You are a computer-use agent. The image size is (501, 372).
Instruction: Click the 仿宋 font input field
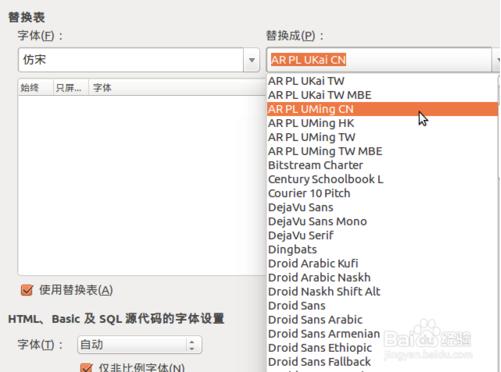pos(131,60)
